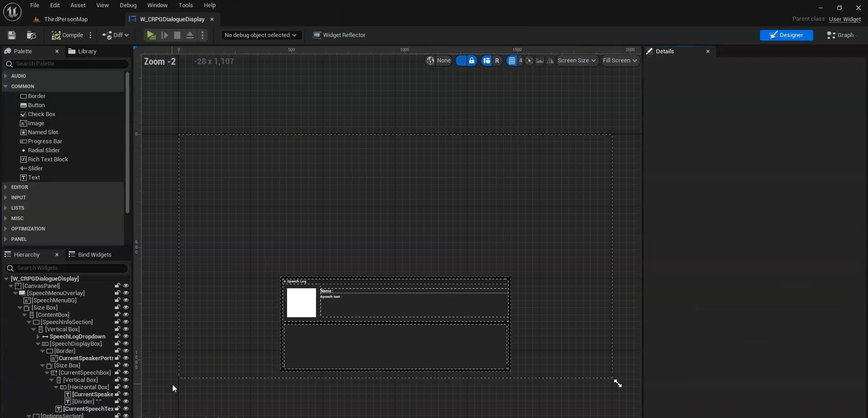Click the Save asset icon
The image size is (868, 418).
click(12, 35)
